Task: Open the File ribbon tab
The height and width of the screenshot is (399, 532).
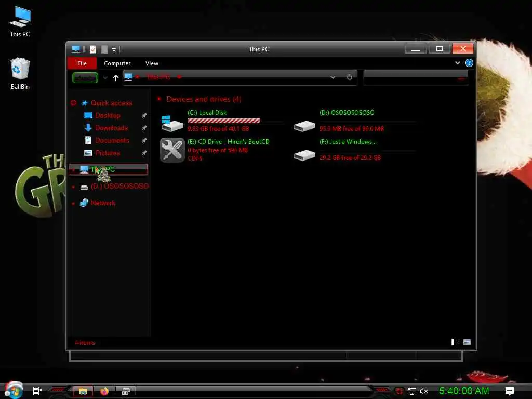Action: pyautogui.click(x=82, y=63)
